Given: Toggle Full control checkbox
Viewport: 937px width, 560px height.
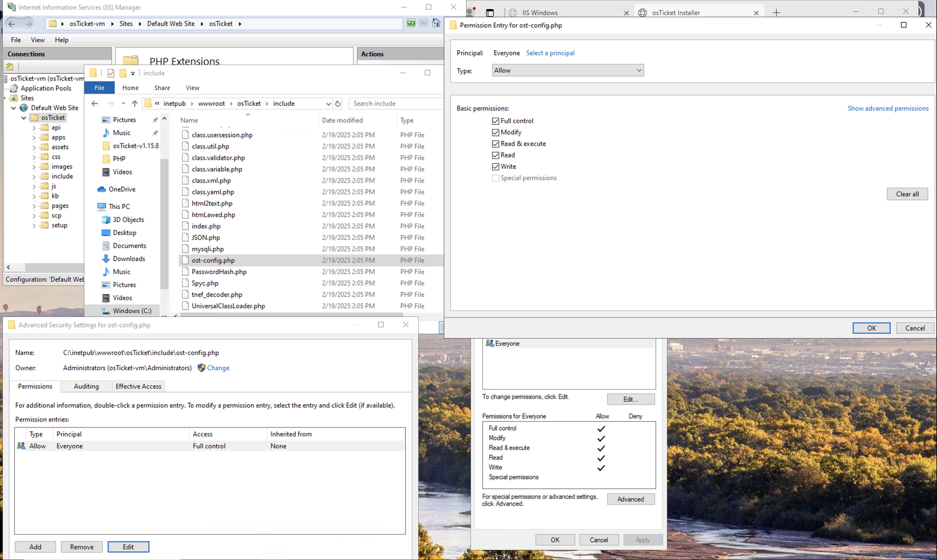Looking at the screenshot, I should pos(495,121).
